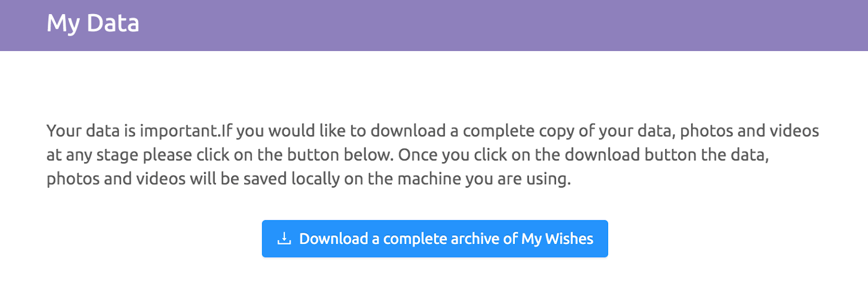The height and width of the screenshot is (295, 868).
Task: Click the word 'videos' ending the first line
Action: 787,131
